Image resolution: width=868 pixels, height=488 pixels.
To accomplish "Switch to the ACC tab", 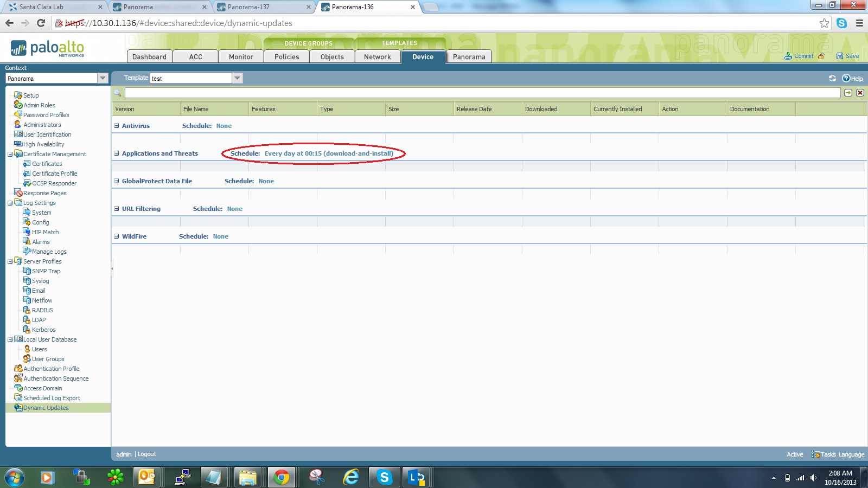I will [196, 57].
